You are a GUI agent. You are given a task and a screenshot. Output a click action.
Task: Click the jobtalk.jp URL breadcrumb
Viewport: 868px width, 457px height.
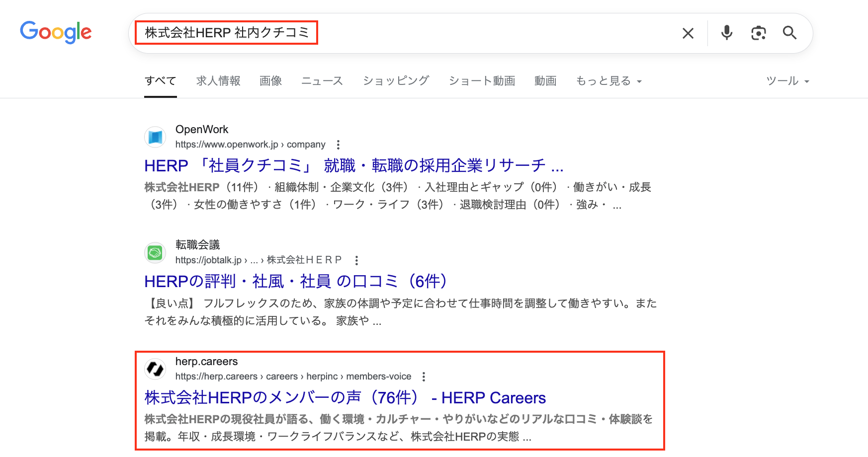pyautogui.click(x=259, y=260)
